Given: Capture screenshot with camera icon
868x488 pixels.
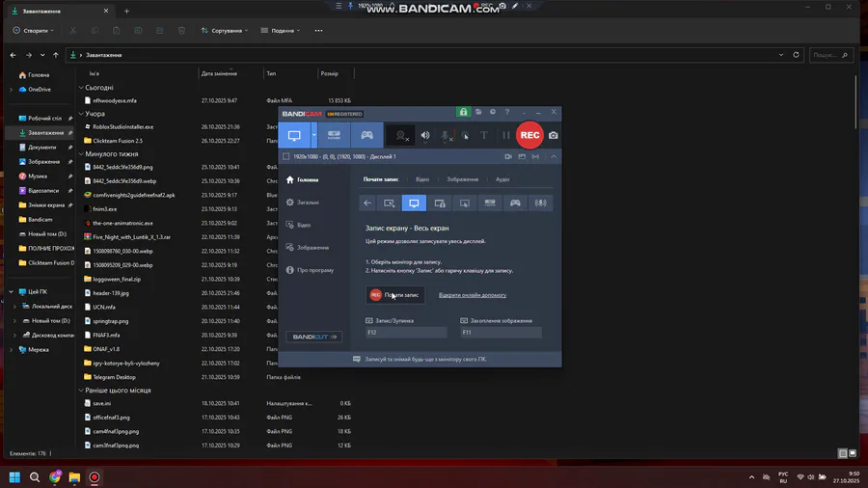Looking at the screenshot, I should tap(553, 136).
